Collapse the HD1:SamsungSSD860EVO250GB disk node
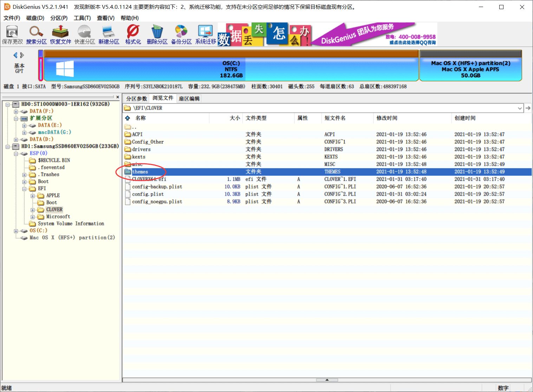 pos(7,146)
